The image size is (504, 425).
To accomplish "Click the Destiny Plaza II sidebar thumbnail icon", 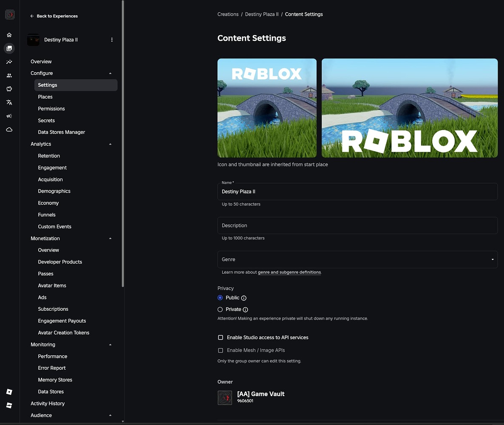I will (34, 40).
